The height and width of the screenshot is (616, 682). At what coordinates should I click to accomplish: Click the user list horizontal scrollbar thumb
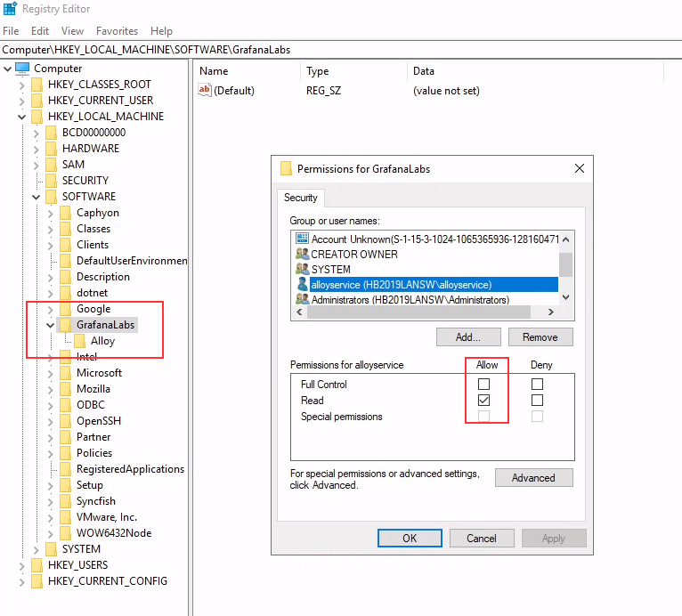pos(418,312)
